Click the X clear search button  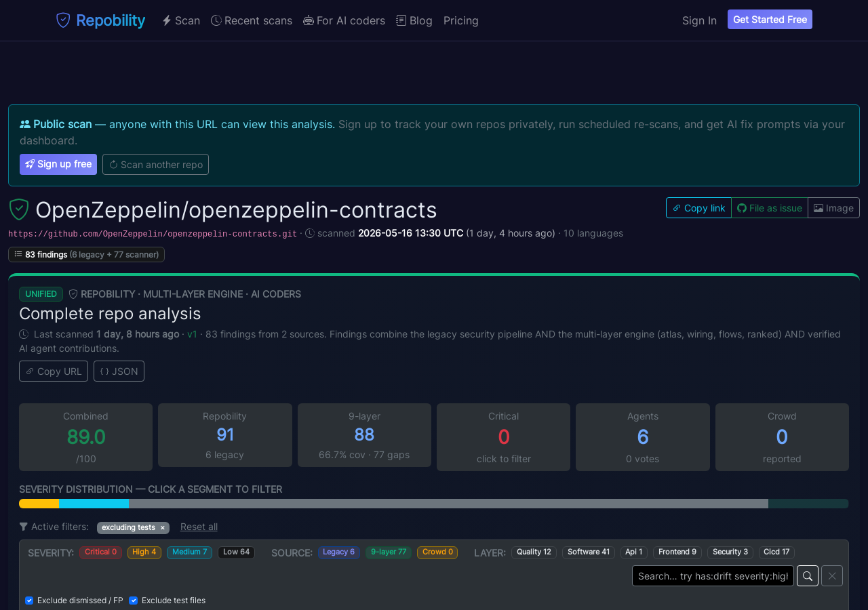[832, 576]
